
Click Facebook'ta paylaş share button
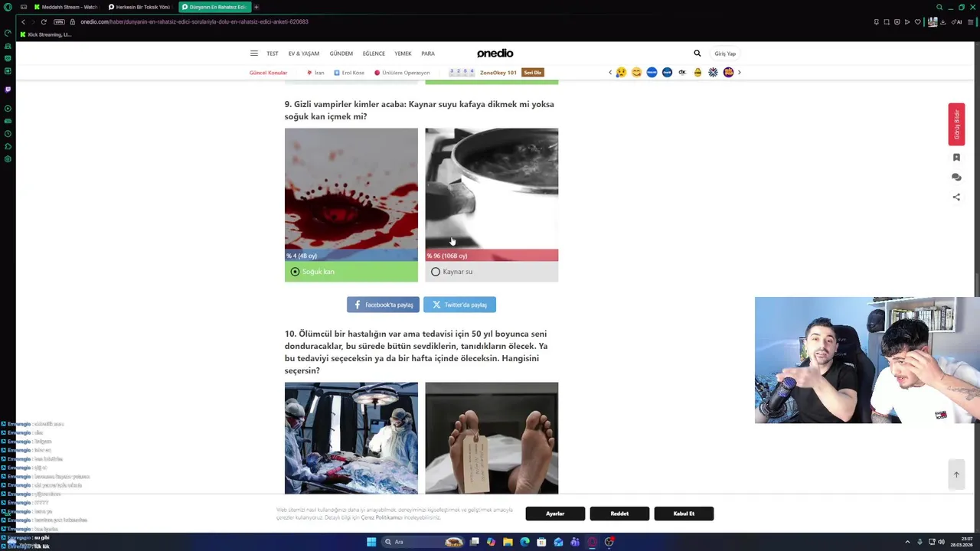click(x=383, y=305)
